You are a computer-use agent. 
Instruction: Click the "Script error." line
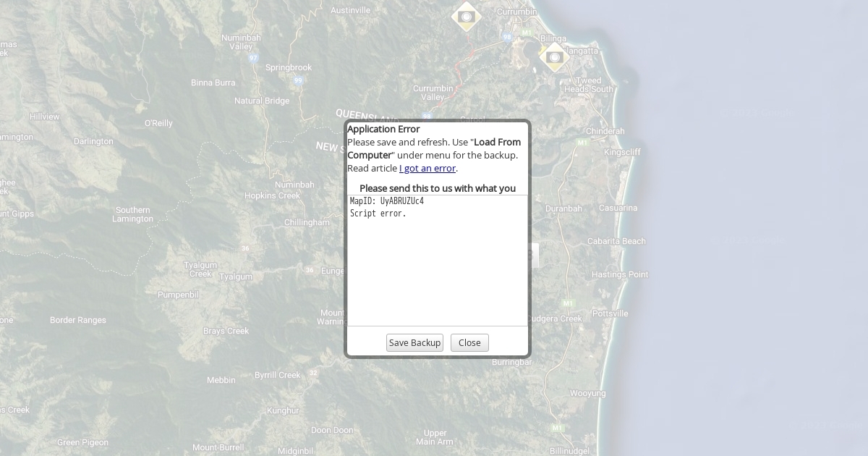coord(378,214)
